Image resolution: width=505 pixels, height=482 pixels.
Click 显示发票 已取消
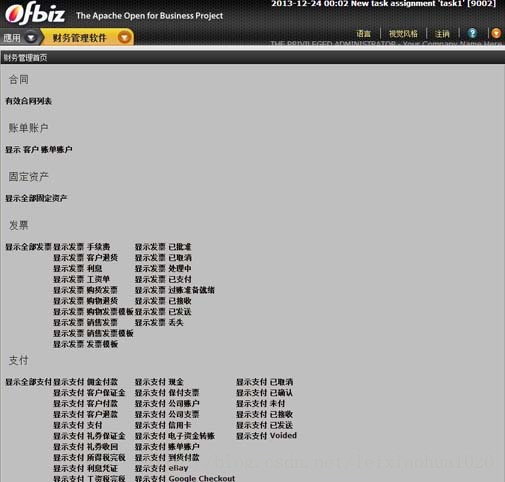click(x=163, y=258)
